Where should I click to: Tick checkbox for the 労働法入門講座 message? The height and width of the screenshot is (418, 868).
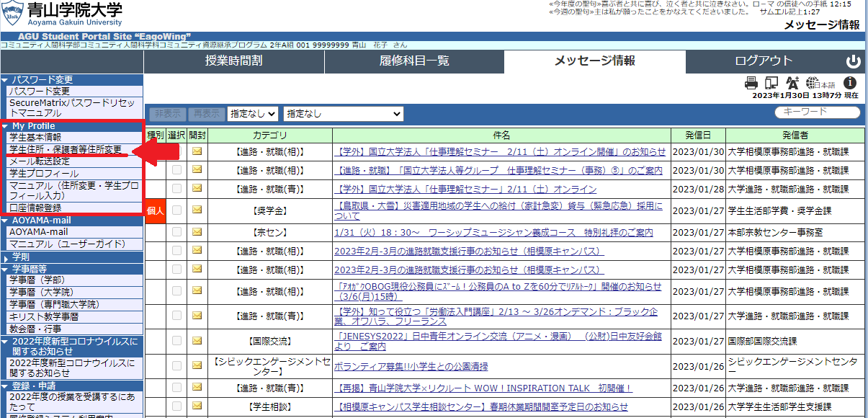pos(176,315)
